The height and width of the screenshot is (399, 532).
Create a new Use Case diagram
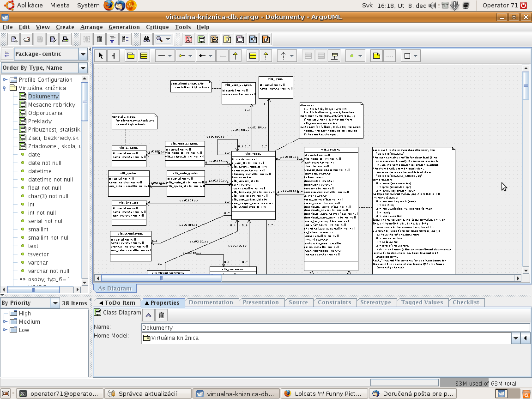pos(188,39)
